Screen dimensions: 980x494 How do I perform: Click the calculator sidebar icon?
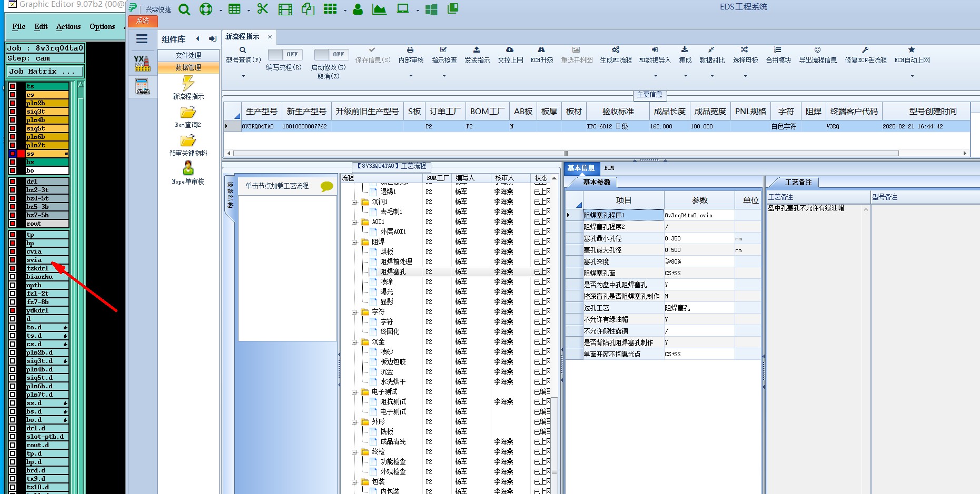(x=142, y=87)
